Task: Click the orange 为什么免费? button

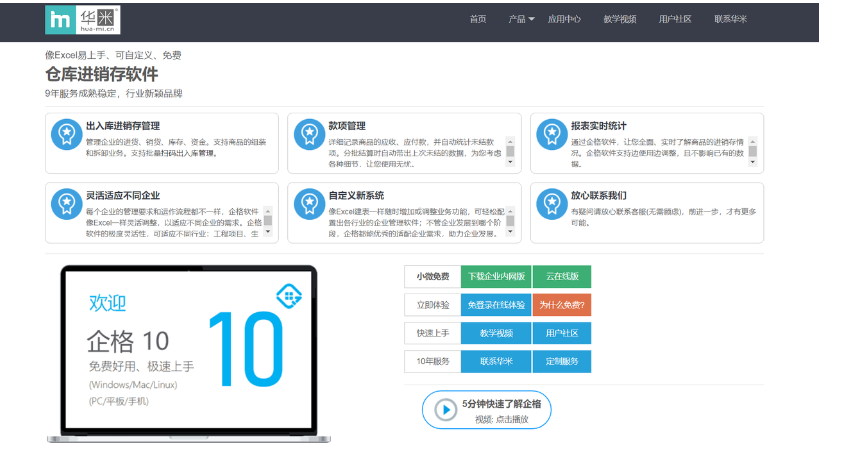Action: 561,304
